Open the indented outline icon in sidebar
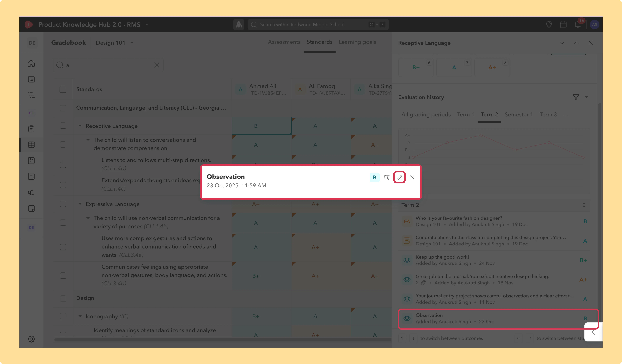622x364 pixels. [31, 95]
